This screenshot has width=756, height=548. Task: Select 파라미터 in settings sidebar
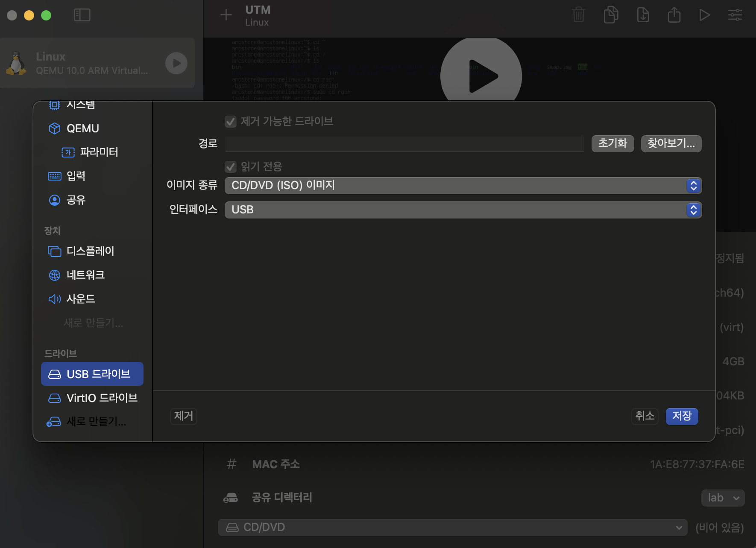[92, 152]
